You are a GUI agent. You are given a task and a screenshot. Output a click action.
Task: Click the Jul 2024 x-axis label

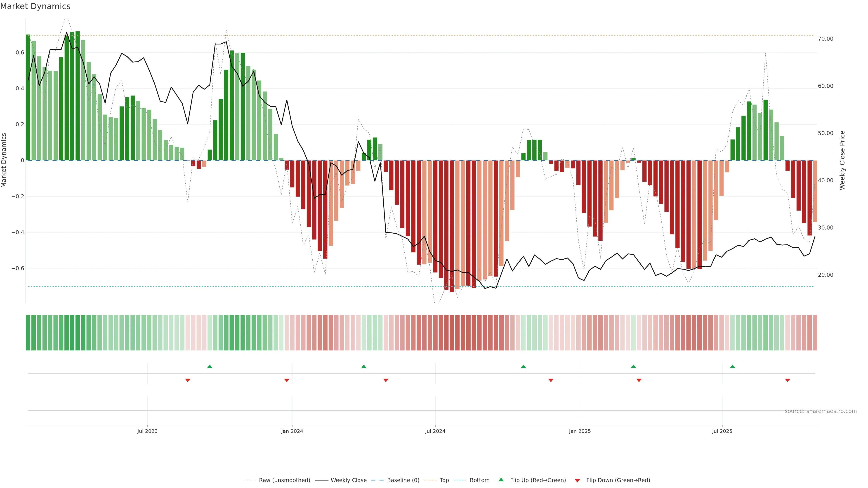pyautogui.click(x=435, y=431)
